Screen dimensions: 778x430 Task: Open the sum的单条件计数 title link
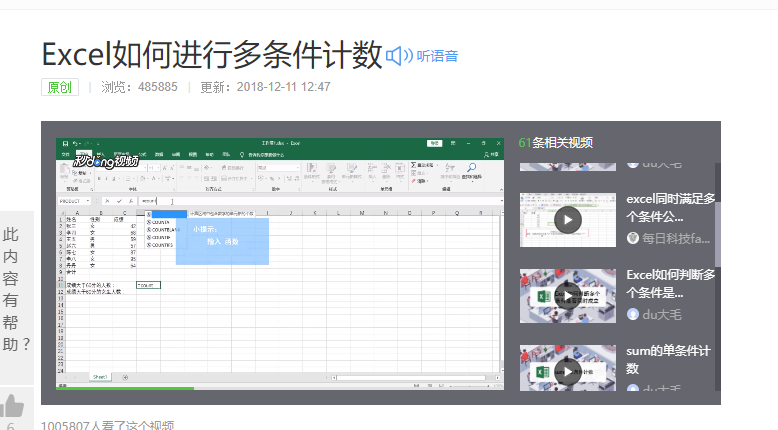pos(668,359)
